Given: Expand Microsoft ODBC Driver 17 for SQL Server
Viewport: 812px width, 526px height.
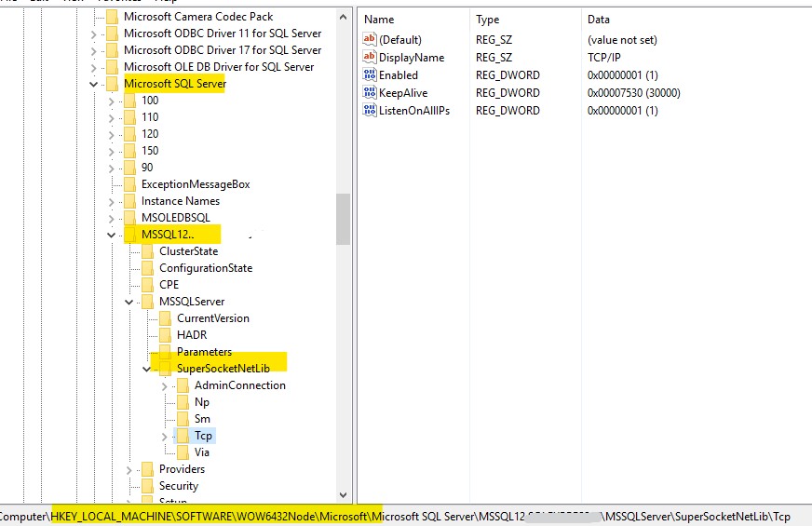Looking at the screenshot, I should [93, 51].
